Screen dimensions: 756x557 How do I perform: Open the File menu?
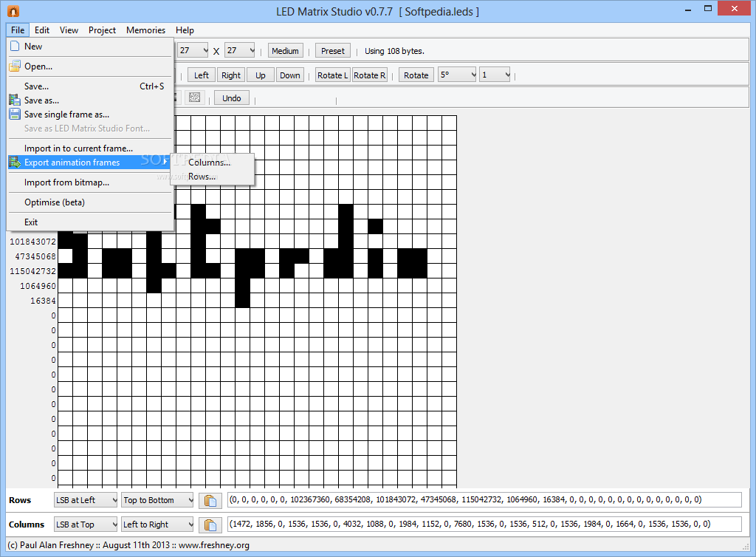(x=18, y=30)
